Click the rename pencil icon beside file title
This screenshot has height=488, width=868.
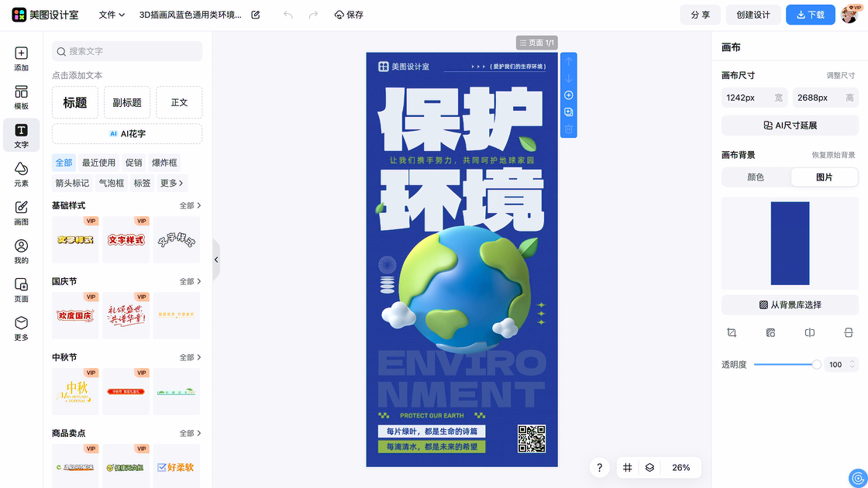click(256, 15)
